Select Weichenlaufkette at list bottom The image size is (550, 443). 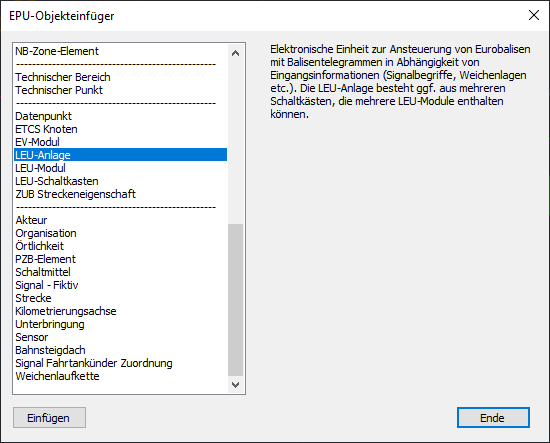click(x=121, y=376)
